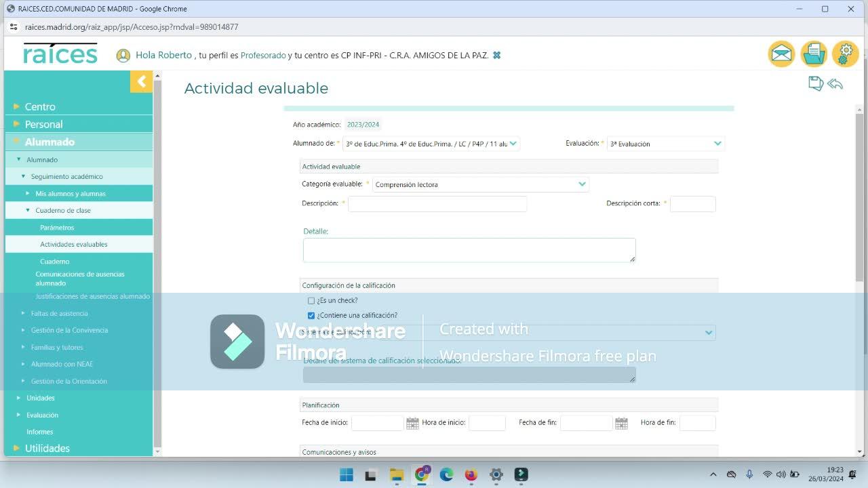The image size is (868, 488).
Task: Tick the '¿Es un check?' checkbox
Action: pos(311,300)
